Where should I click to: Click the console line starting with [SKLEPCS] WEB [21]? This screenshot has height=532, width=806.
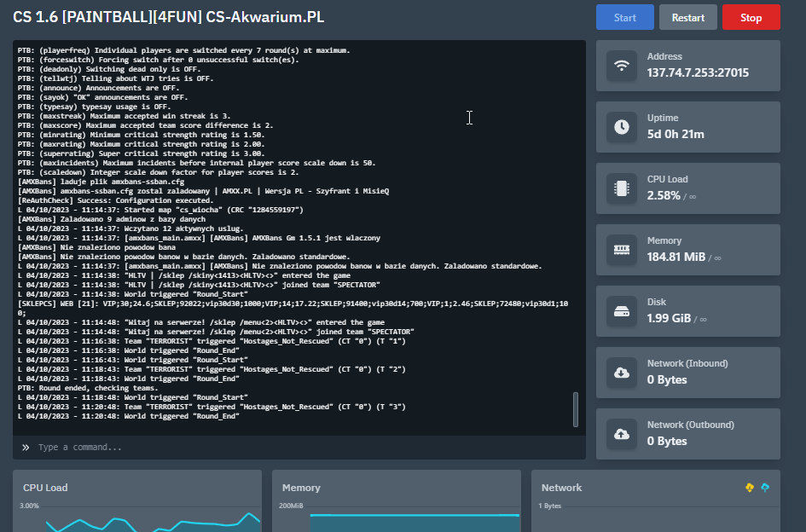[293, 308]
